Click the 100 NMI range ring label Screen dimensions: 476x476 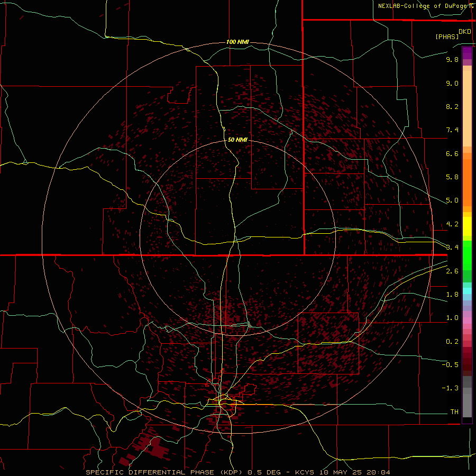click(237, 42)
